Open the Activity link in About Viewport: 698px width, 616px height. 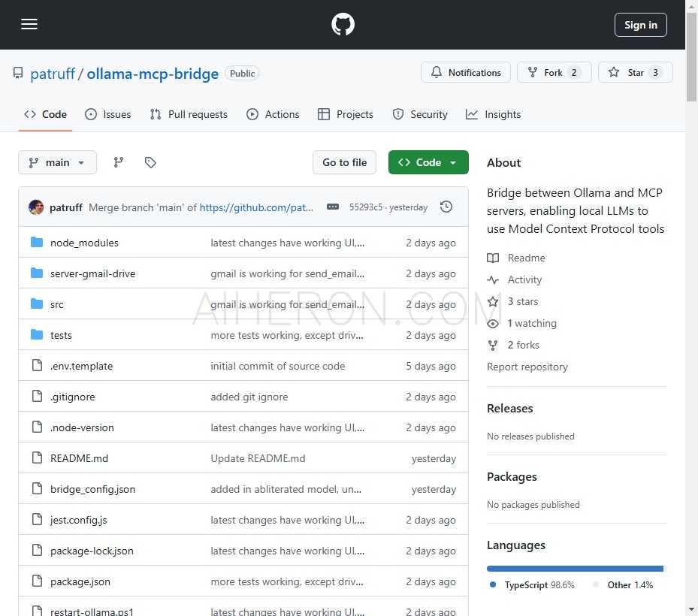(515, 279)
